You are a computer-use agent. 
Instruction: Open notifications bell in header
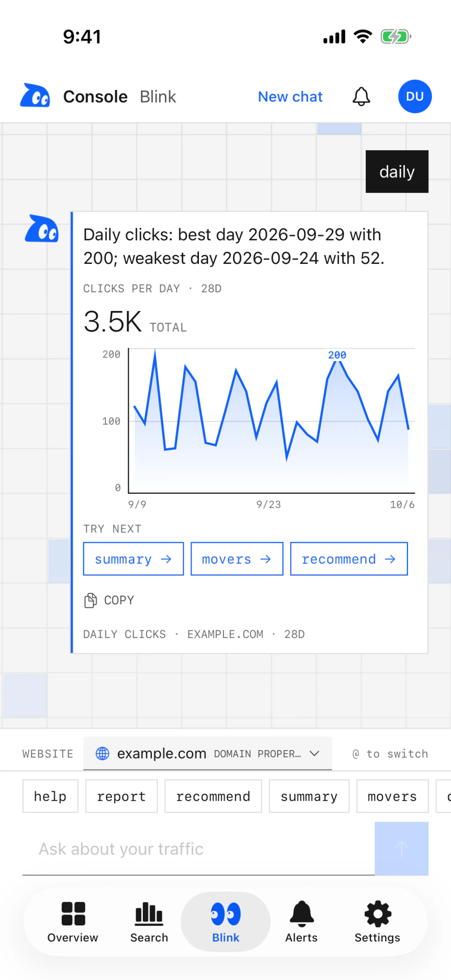(361, 96)
